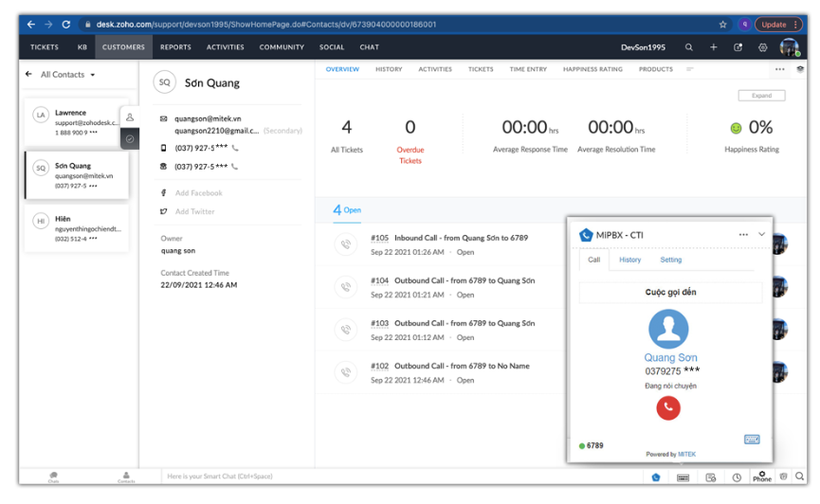
Task: Open the All Contacts view dropdown
Action: 68,74
